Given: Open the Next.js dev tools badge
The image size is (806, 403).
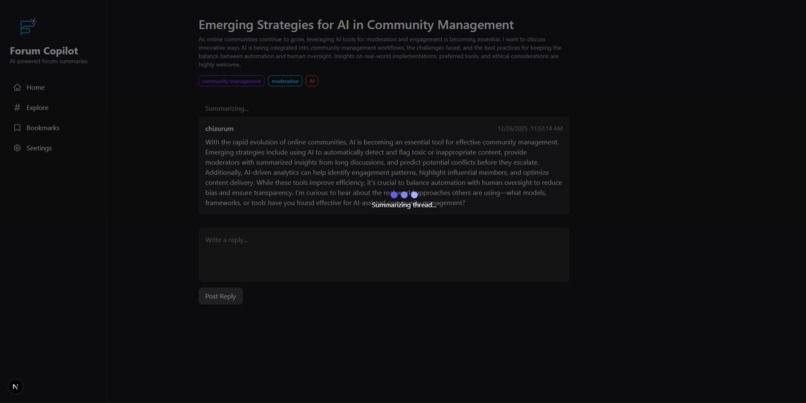Looking at the screenshot, I should (15, 387).
